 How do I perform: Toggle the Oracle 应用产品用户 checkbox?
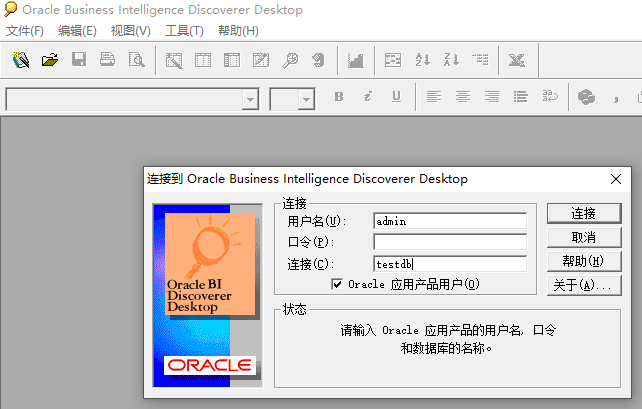pyautogui.click(x=337, y=284)
